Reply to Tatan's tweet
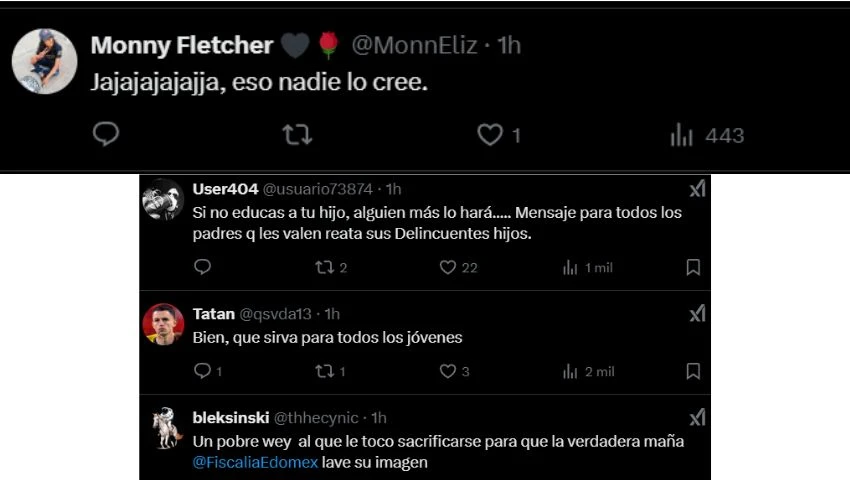Image resolution: width=850 pixels, height=480 pixels. [202, 371]
